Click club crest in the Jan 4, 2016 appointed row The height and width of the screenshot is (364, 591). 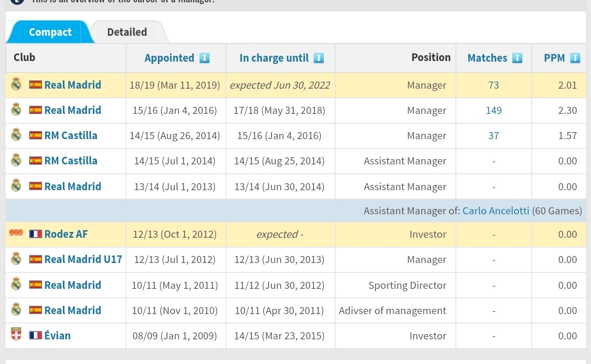16,109
